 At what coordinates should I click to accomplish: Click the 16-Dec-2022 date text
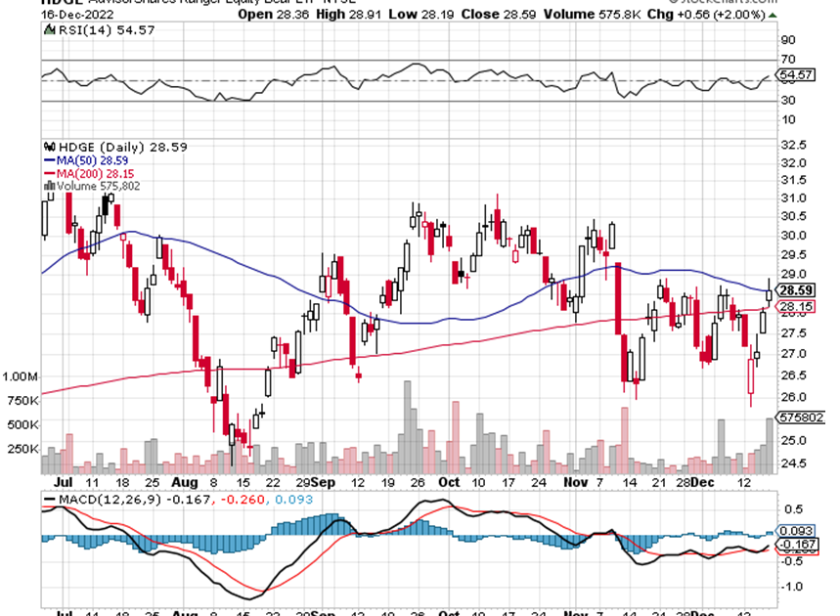(x=75, y=15)
